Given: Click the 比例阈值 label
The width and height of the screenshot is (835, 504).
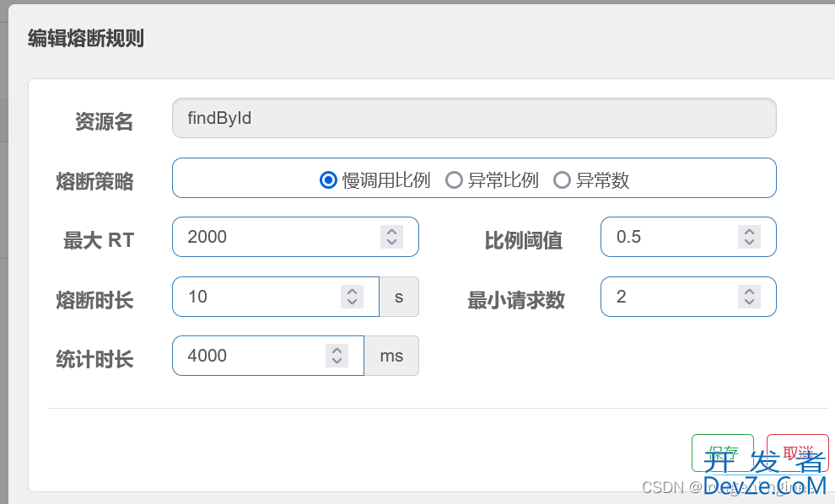Looking at the screenshot, I should (x=524, y=240).
